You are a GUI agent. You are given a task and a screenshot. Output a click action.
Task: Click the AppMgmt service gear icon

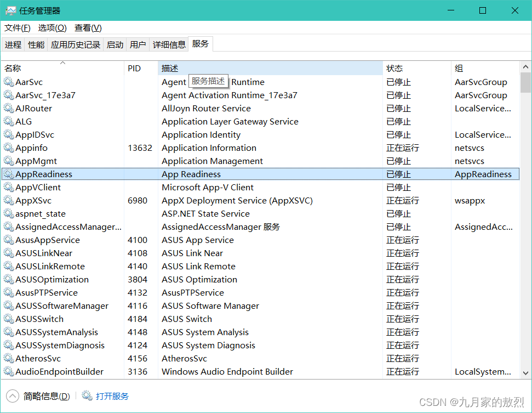tap(9, 161)
